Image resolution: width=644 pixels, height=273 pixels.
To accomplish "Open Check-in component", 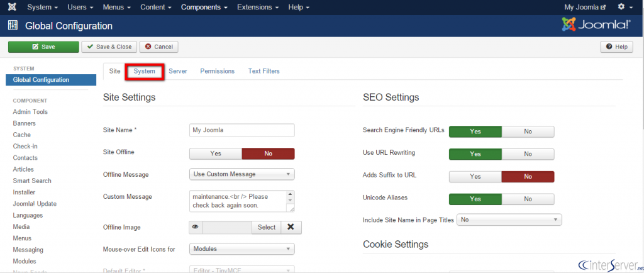I will tap(25, 146).
